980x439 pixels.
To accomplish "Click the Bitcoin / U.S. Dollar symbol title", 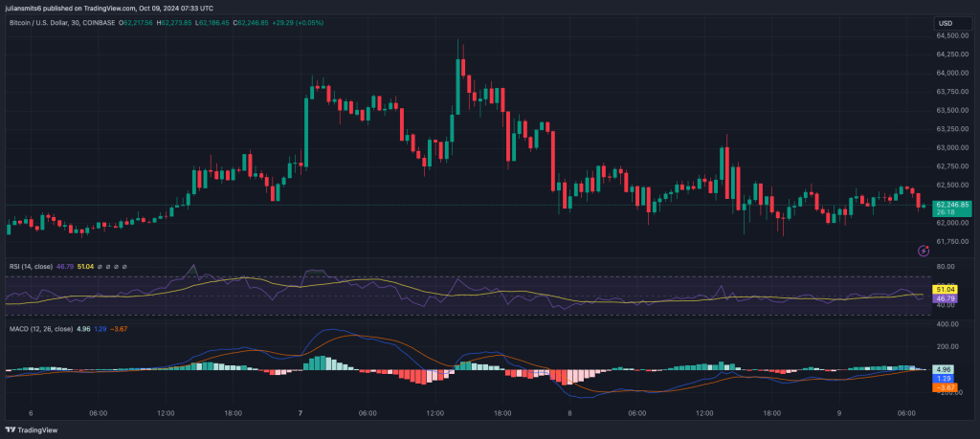I will click(x=62, y=23).
